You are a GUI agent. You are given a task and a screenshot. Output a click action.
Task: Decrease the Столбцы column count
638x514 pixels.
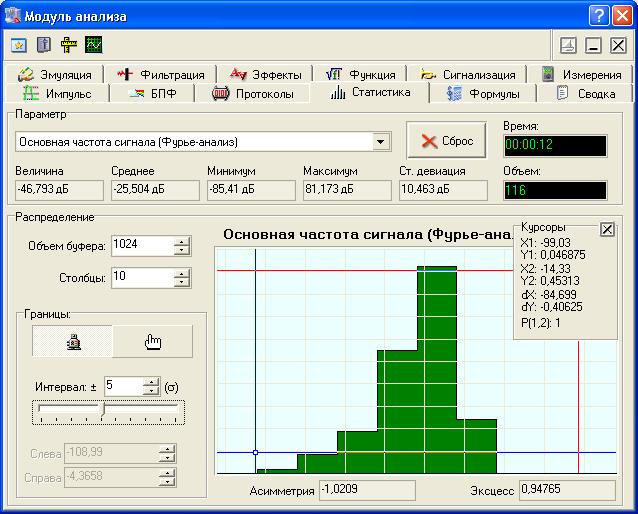(181, 282)
